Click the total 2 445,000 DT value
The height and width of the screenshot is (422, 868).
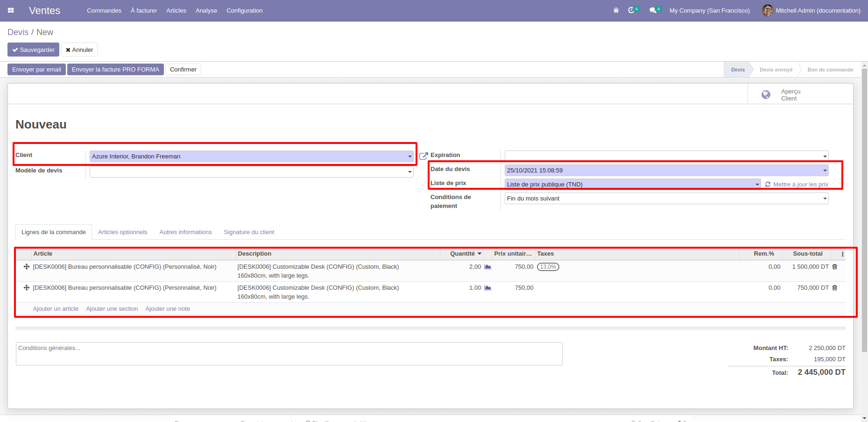tap(821, 372)
